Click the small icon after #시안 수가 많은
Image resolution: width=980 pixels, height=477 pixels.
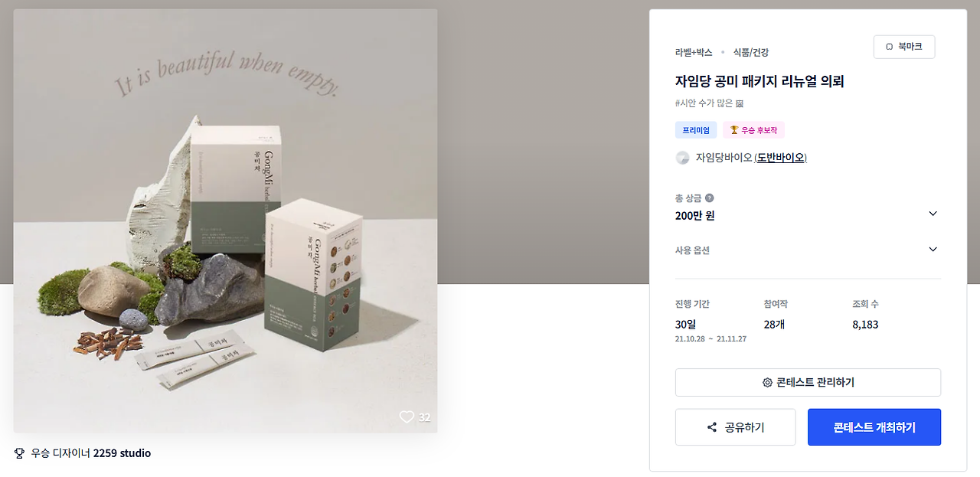coord(740,103)
